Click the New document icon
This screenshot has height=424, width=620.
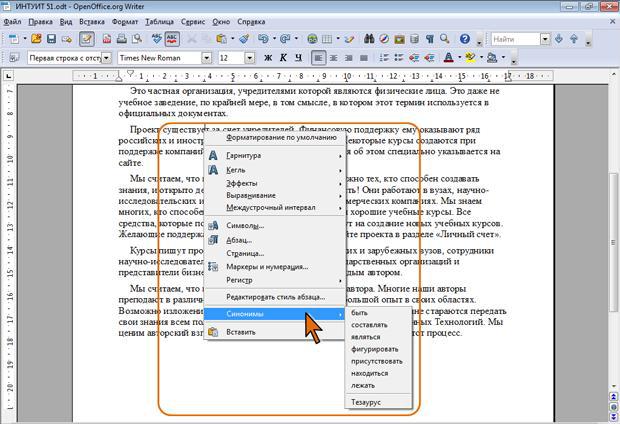pos(14,39)
